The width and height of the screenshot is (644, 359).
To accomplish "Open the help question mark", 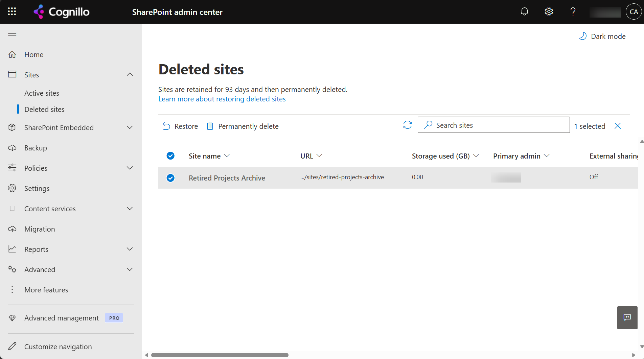I will pos(573,11).
